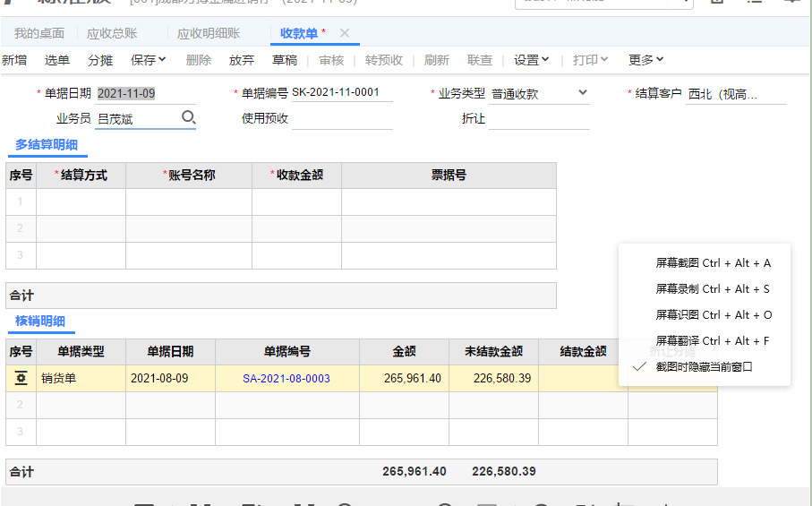812x506 pixels.
Task: Click the 使用预收 input field
Action: point(342,118)
